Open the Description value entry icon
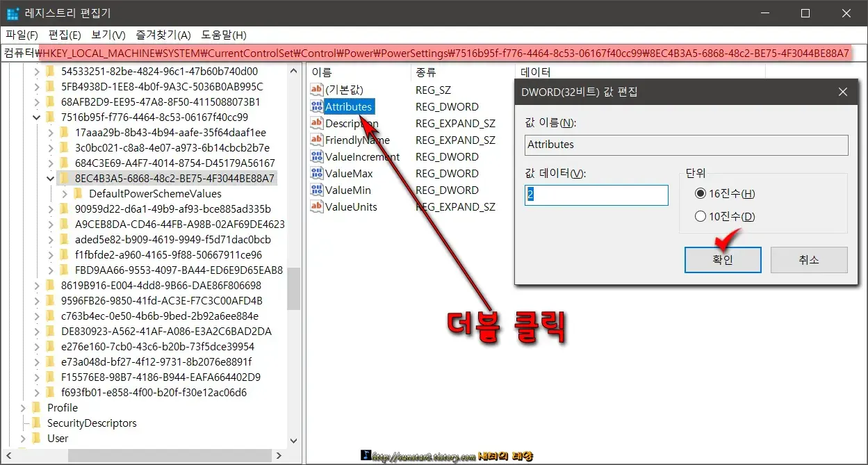The image size is (868, 465). coord(316,123)
